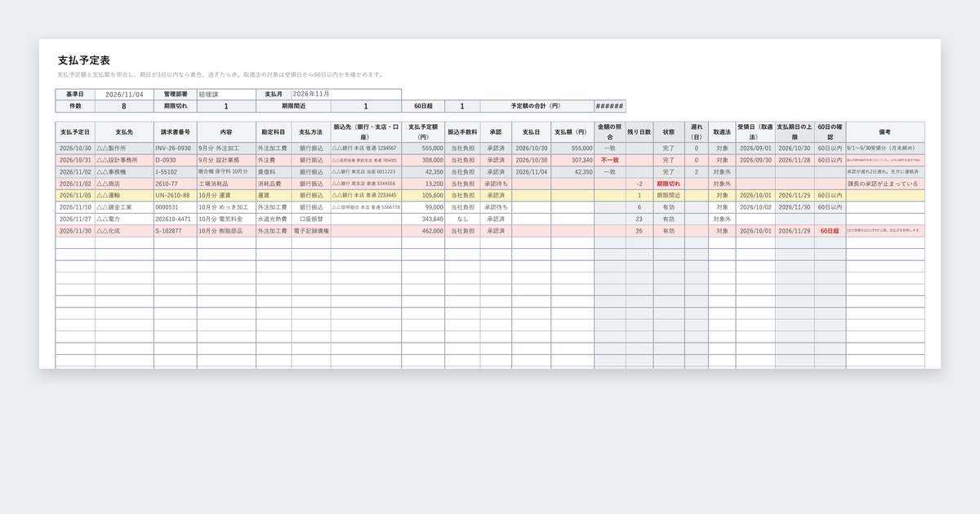Click the 基準日 label cell

tap(75, 95)
